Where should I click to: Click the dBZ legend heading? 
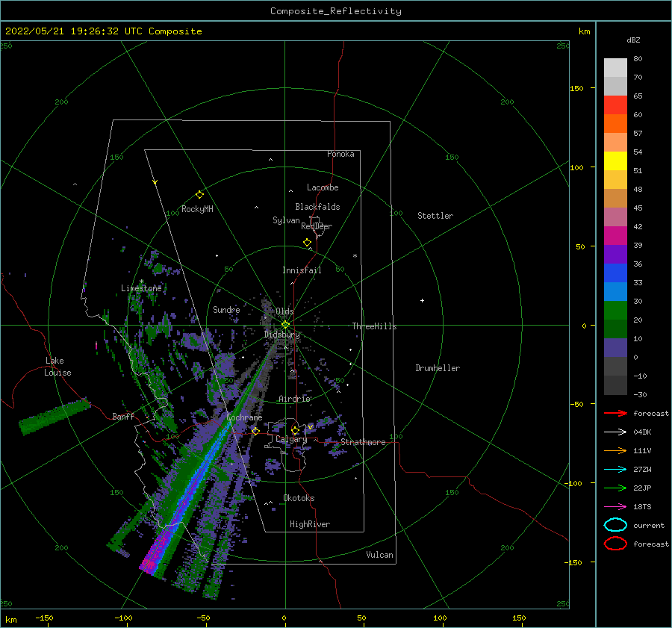(633, 40)
